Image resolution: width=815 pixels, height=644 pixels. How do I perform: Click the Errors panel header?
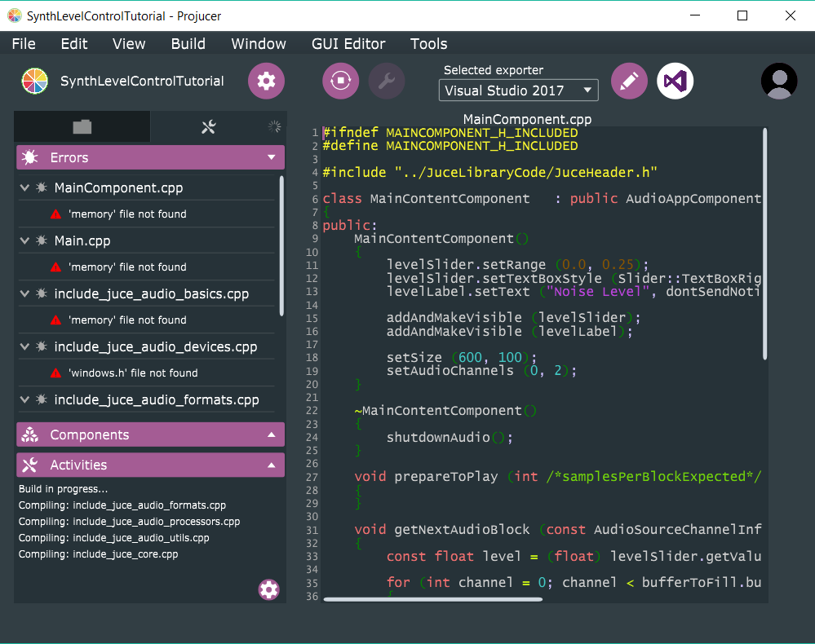point(151,157)
